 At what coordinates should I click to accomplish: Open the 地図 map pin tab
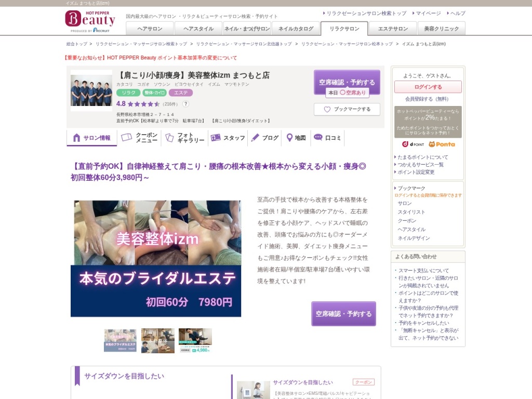click(x=296, y=138)
